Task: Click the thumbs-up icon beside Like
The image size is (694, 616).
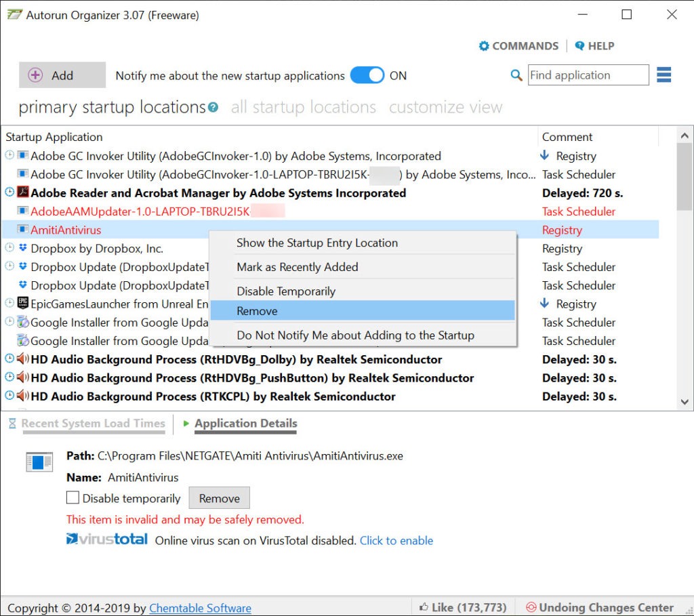Action: pyautogui.click(x=424, y=607)
